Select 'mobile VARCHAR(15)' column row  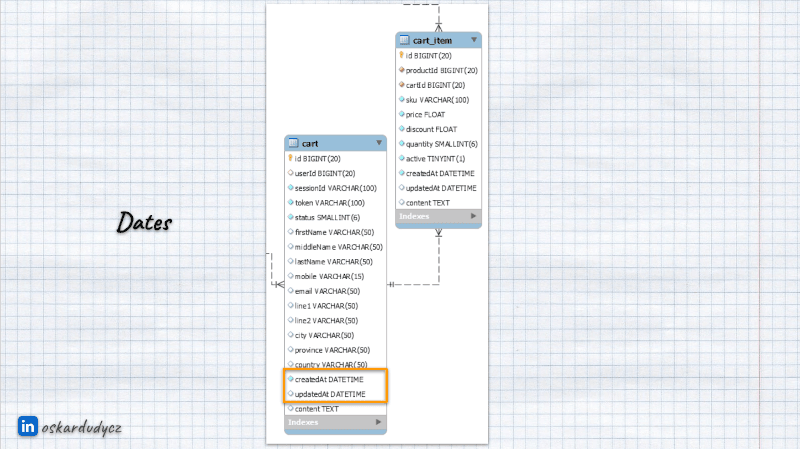point(335,277)
